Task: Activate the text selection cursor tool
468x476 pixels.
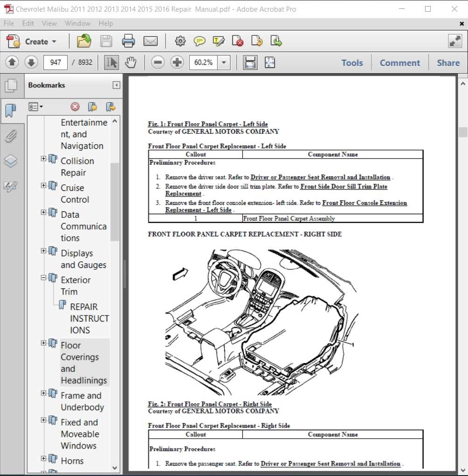Action: coord(112,63)
